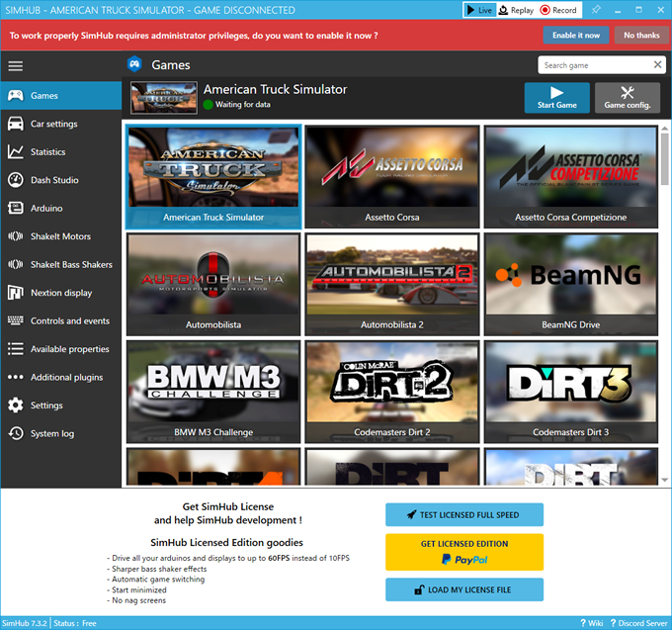
Task: Click the Available properties list icon
Action: coord(16,349)
